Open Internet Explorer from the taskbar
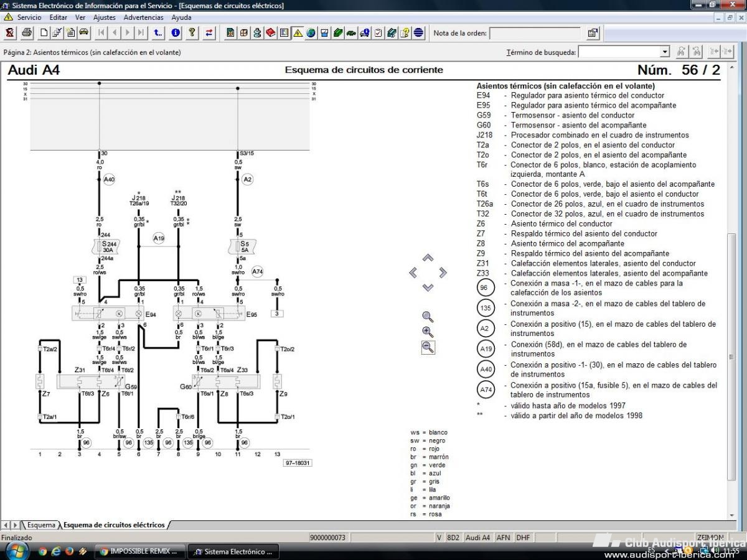This screenshot has width=747, height=560. (55, 551)
